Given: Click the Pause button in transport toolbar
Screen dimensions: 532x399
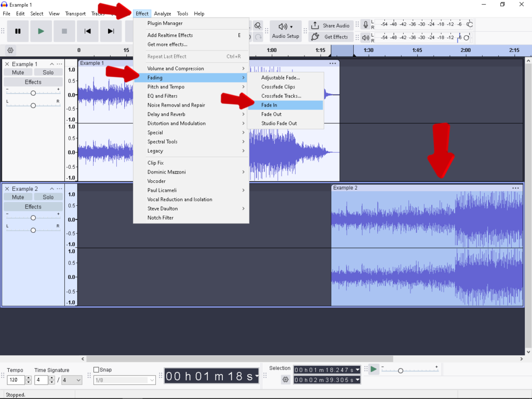Looking at the screenshot, I should 18,31.
